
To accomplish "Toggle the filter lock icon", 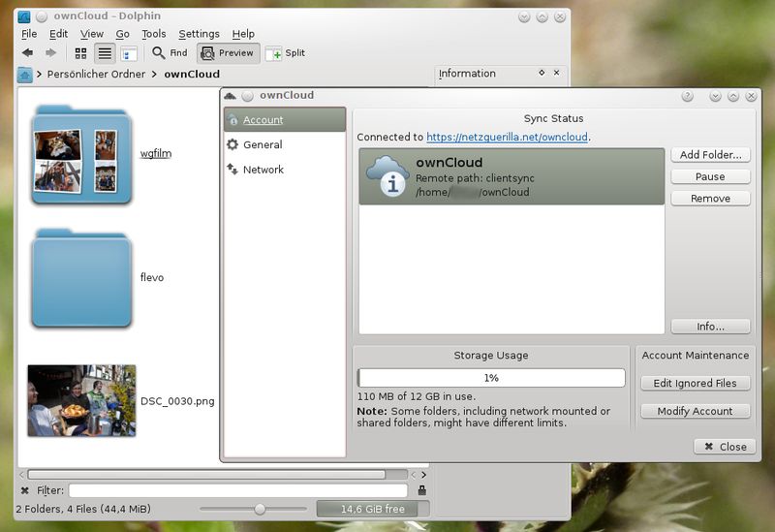I will coord(421,490).
